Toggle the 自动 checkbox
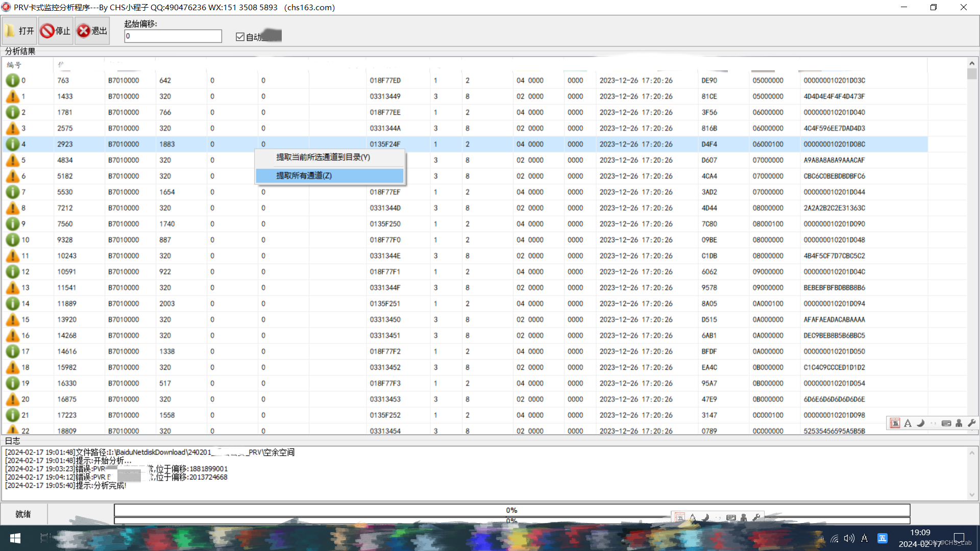This screenshot has width=980, height=551. click(x=240, y=37)
